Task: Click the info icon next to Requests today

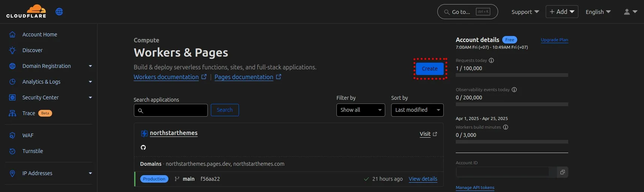Action: coord(491,60)
